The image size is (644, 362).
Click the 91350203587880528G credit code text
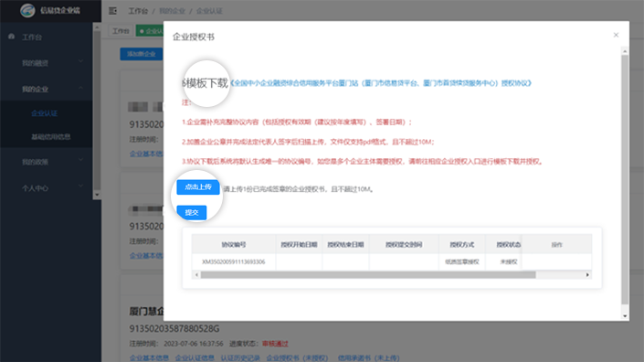click(174, 329)
